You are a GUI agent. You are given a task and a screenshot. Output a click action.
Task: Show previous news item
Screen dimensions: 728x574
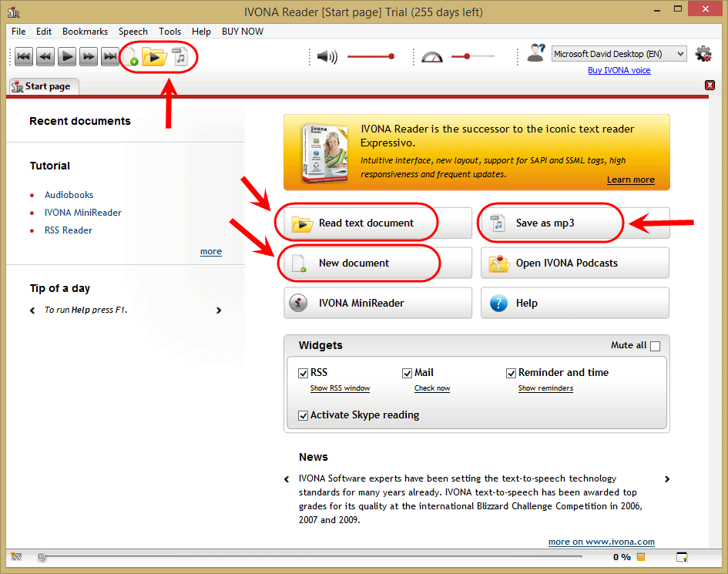click(287, 479)
